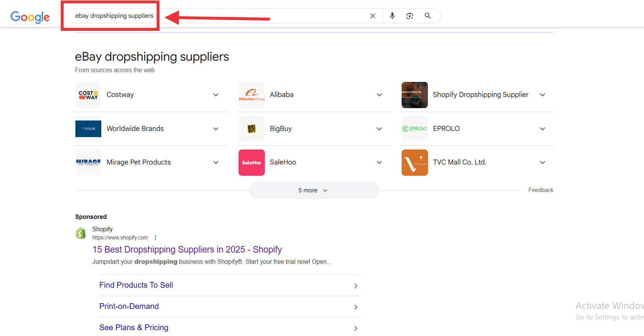Viewport: 644px width, 336px height.
Task: Select the Worldwide Brands supplier name
Action: pyautogui.click(x=135, y=129)
